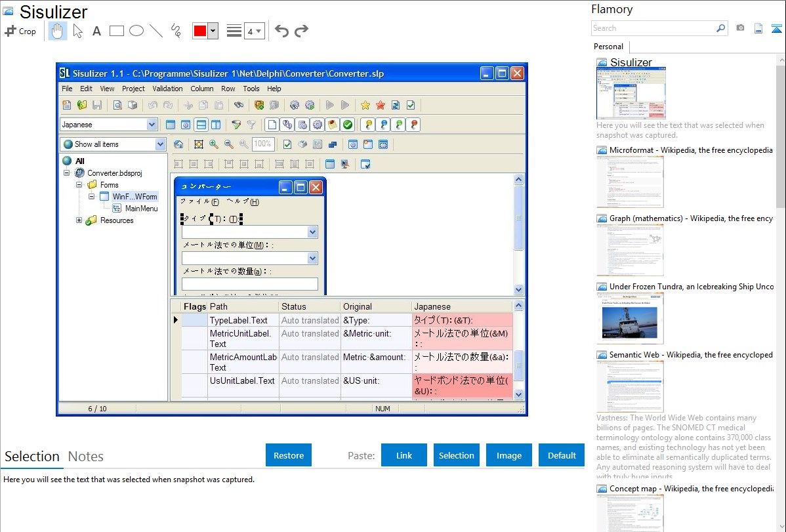The width and height of the screenshot is (786, 532).
Task: Switch to the Notes tab
Action: coord(86,457)
